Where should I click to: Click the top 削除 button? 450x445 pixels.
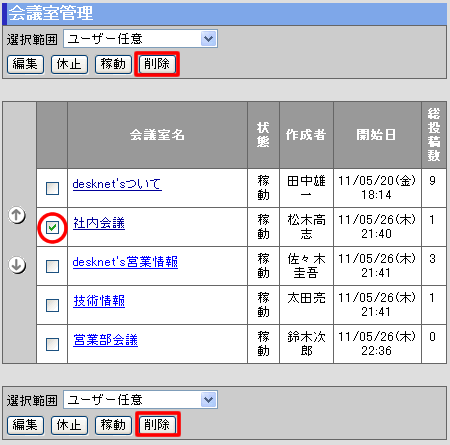(157, 64)
